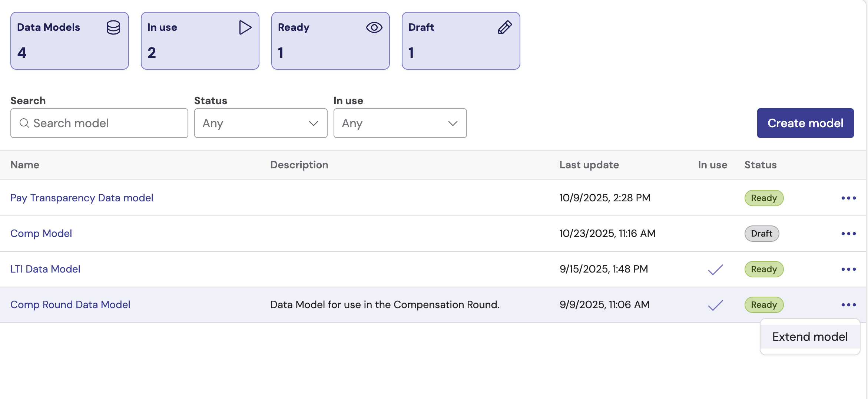Screen dimensions: 868x399
Task: Click the Last update column header
Action: (589, 165)
